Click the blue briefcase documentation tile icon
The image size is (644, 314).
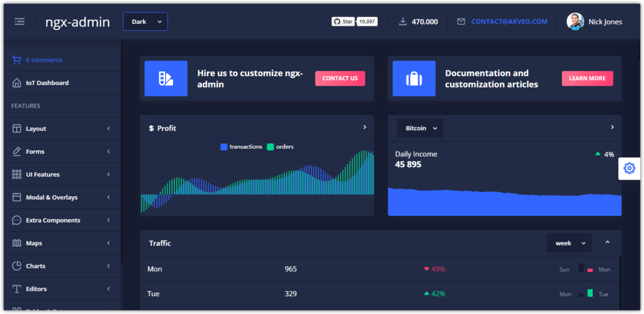[414, 79]
